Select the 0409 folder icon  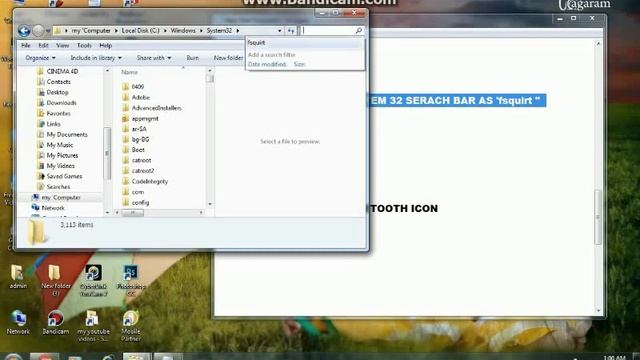126,87
